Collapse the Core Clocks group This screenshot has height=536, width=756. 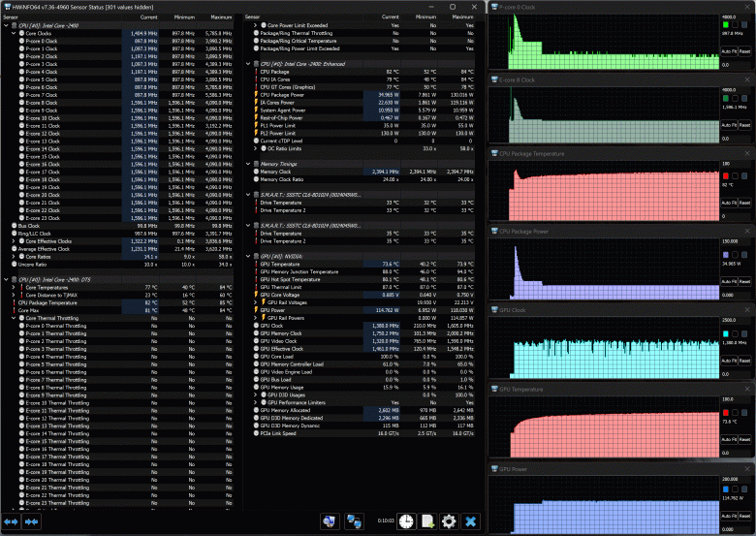tap(14, 33)
